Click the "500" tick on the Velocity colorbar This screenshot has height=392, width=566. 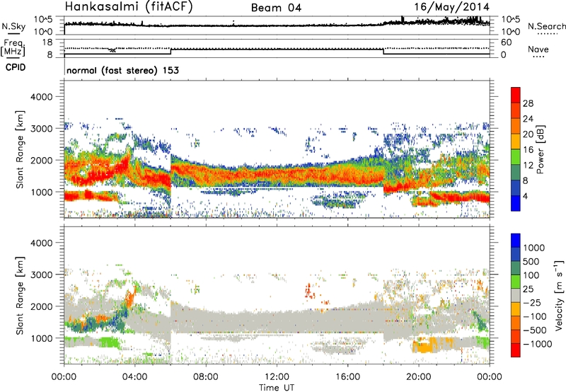point(531,262)
